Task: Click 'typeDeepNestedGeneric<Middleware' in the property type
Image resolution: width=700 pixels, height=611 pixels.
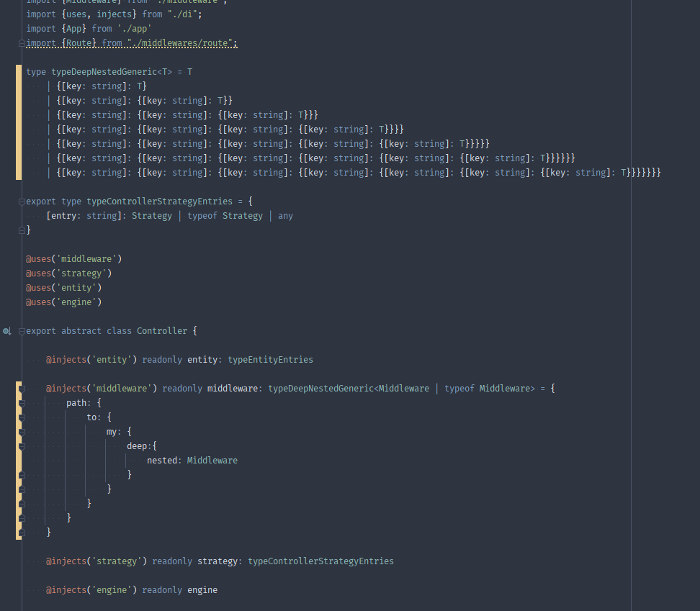Action: (349, 389)
